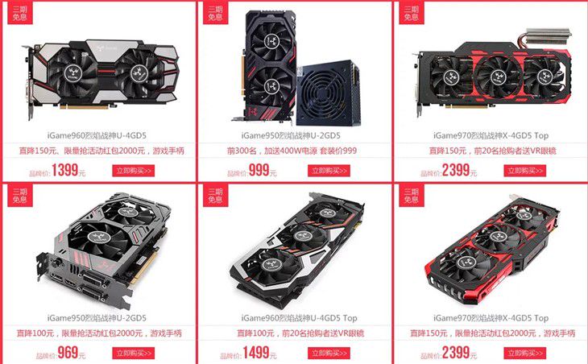Open the image of the iGame950 with 400W power supply
This screenshot has width=588, height=364.
pos(296,68)
